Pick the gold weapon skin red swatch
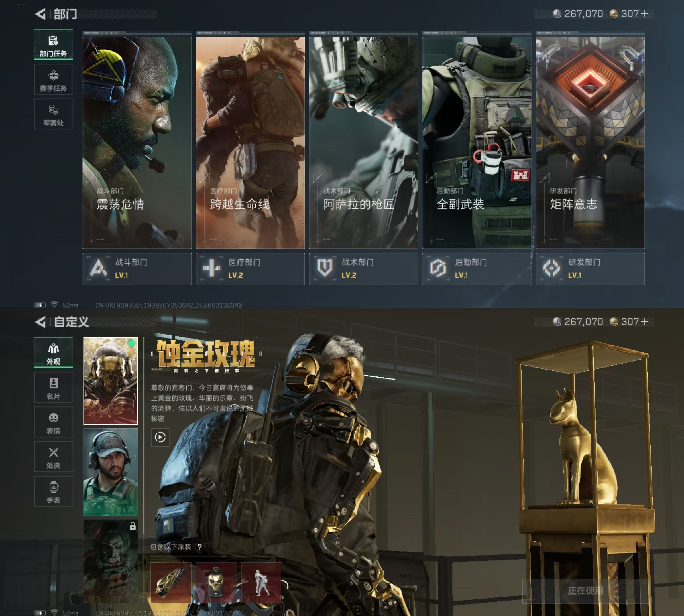This screenshot has width=684, height=616. click(170, 583)
